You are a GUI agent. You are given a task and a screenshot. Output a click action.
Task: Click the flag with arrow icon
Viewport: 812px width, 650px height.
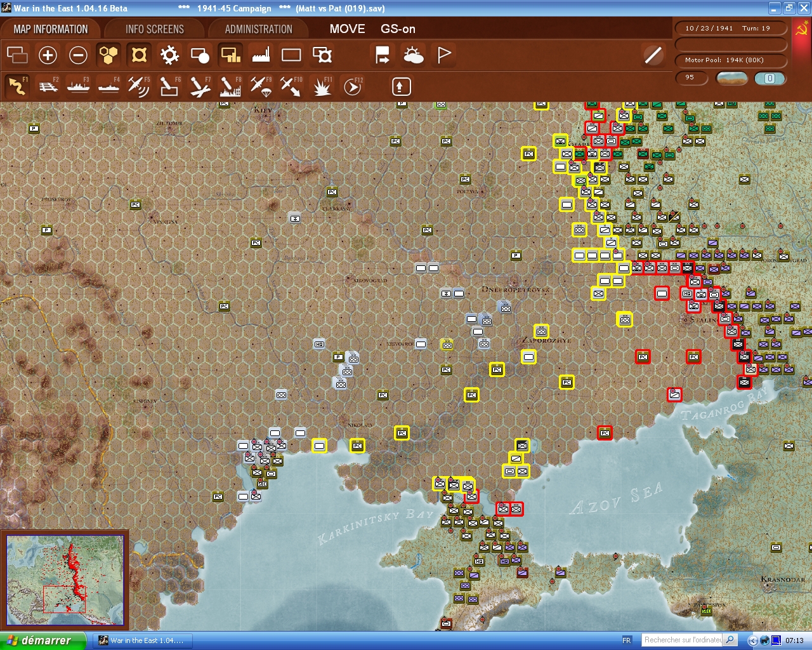pos(383,55)
